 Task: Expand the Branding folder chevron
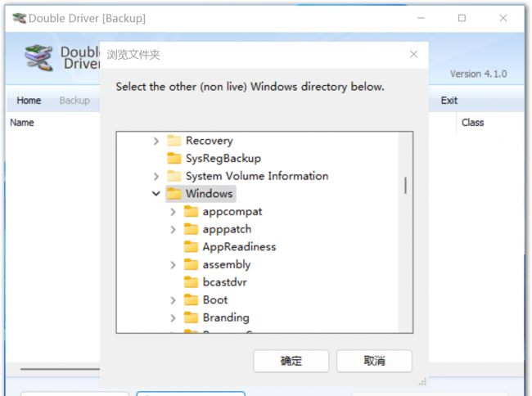pyautogui.click(x=173, y=317)
